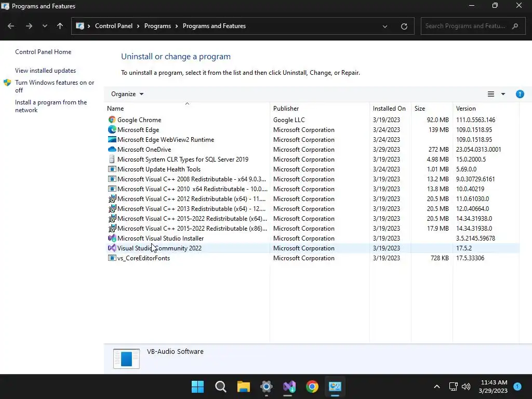
Task: Open Google Chrome from the taskbar
Action: [312, 387]
